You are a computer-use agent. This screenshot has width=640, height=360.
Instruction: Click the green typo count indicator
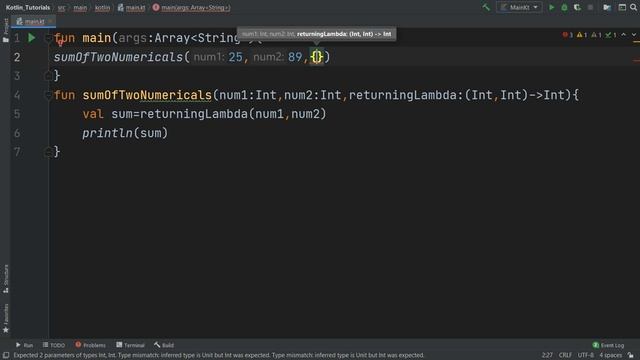611,35
